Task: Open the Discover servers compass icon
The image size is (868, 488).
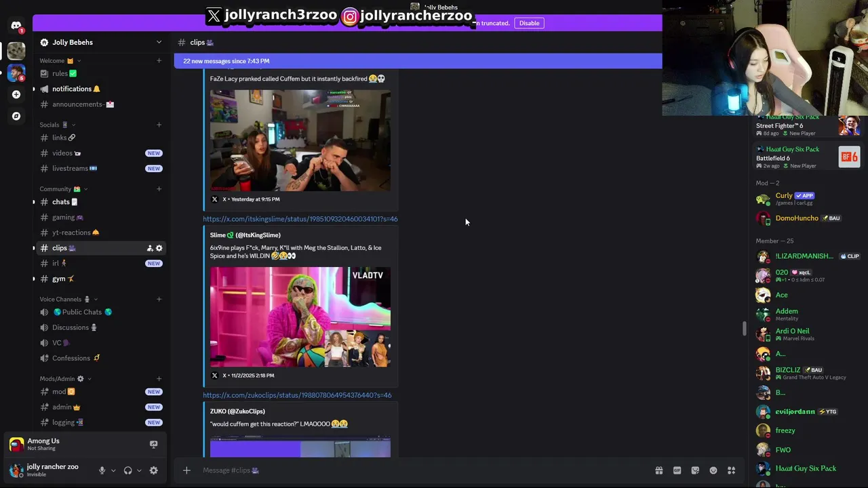Action: [16, 116]
